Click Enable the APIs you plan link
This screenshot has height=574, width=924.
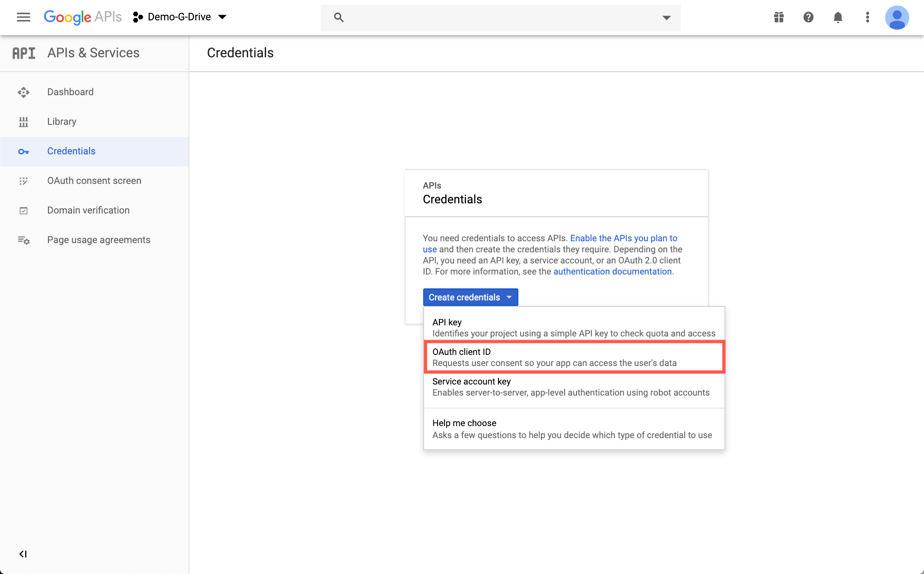623,238
